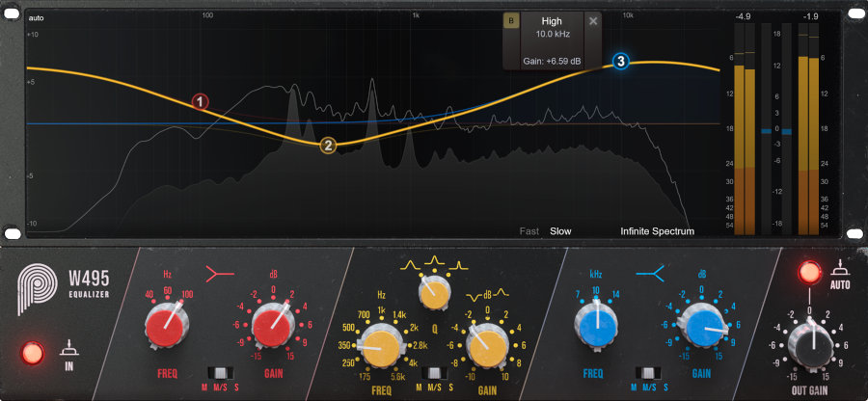
Task: Click the red low band FREQ knob
Action: click(x=167, y=329)
